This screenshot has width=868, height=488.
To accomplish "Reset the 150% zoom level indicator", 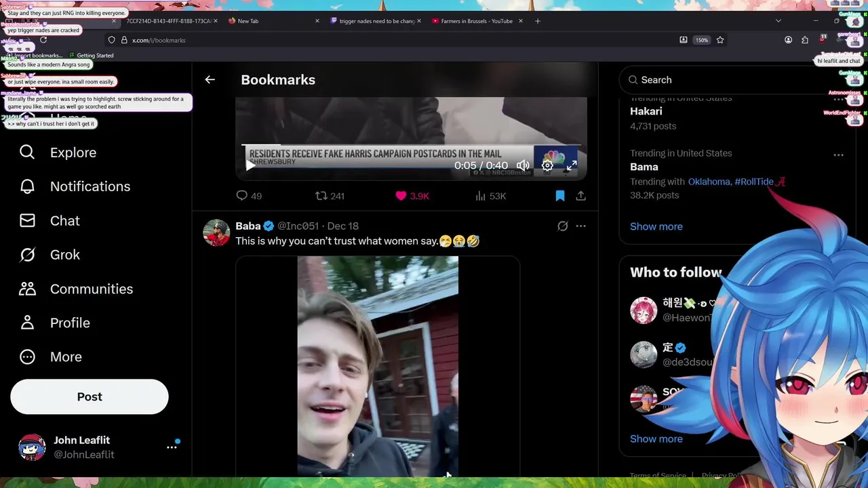I will click(702, 40).
